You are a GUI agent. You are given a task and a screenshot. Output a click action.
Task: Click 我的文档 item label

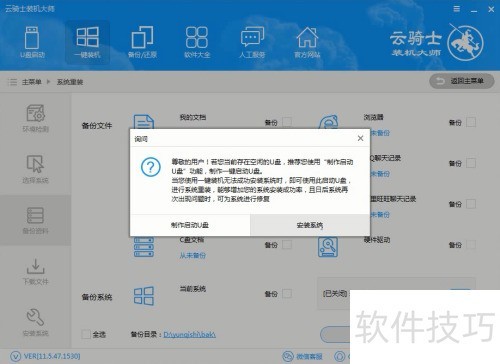point(193,117)
